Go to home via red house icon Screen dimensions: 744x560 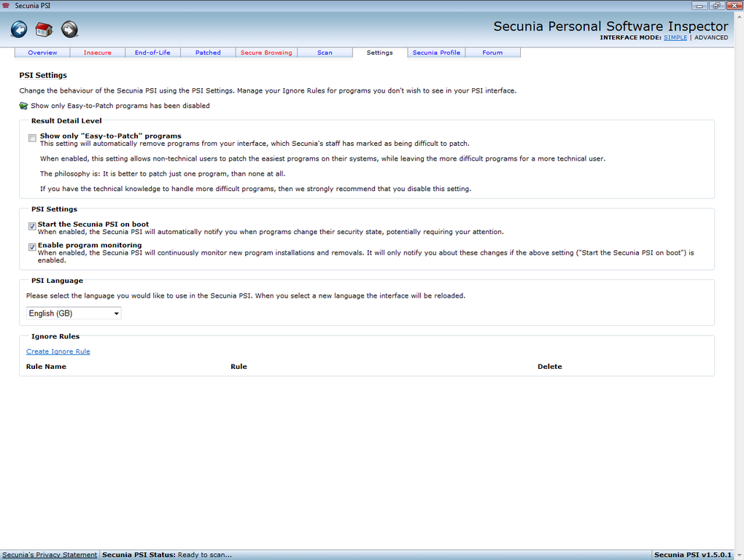(44, 29)
